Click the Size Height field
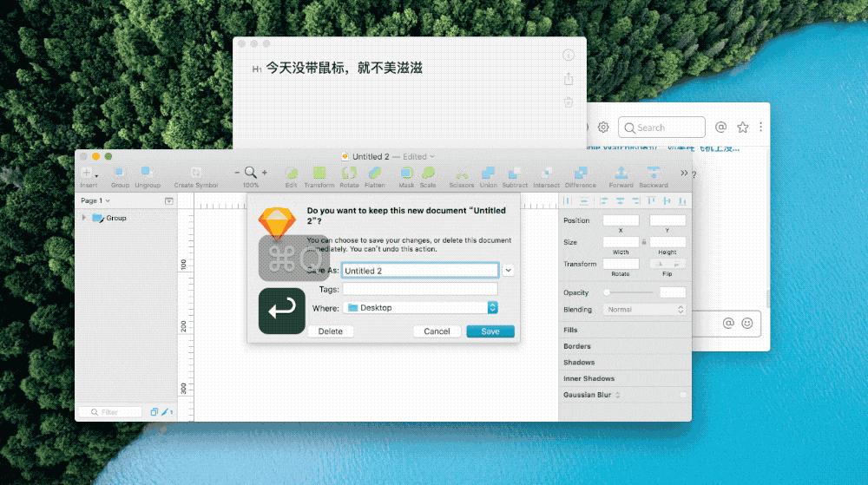This screenshot has width=868, height=485. coord(667,242)
